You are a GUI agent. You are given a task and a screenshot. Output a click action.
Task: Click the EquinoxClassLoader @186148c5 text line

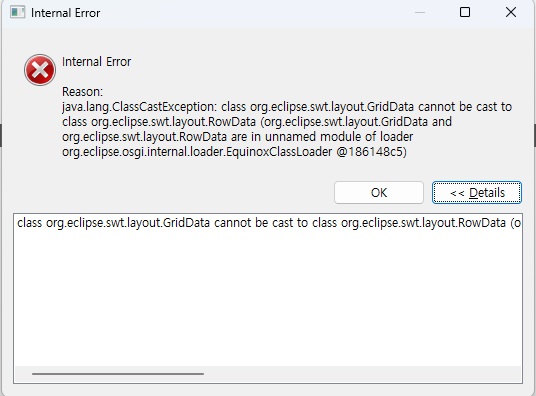(x=234, y=152)
